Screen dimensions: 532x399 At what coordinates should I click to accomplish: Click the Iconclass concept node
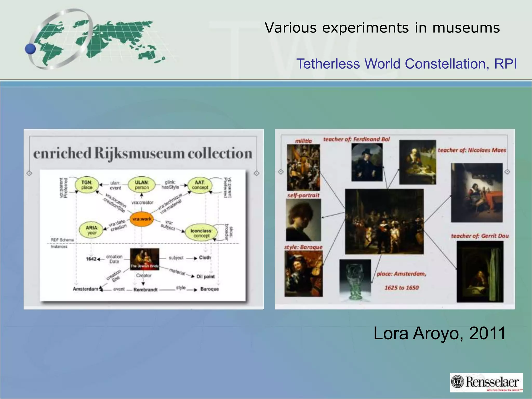[201, 233]
